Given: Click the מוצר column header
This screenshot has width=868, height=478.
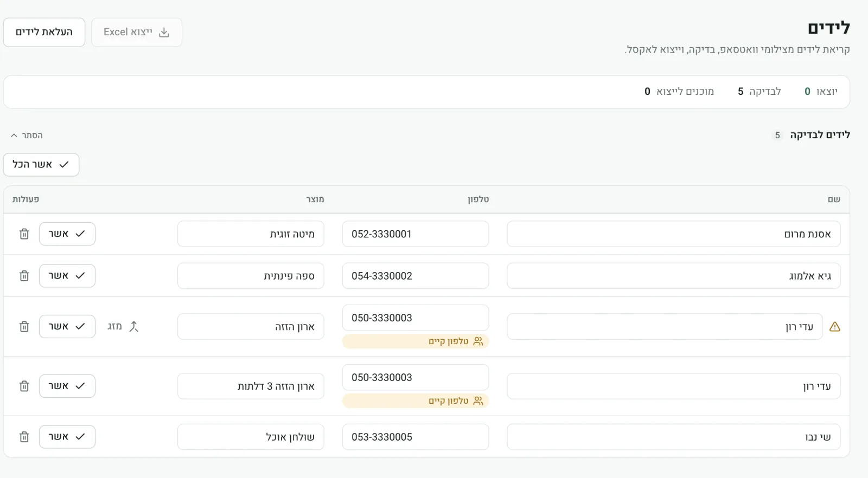Looking at the screenshot, I should point(315,199).
